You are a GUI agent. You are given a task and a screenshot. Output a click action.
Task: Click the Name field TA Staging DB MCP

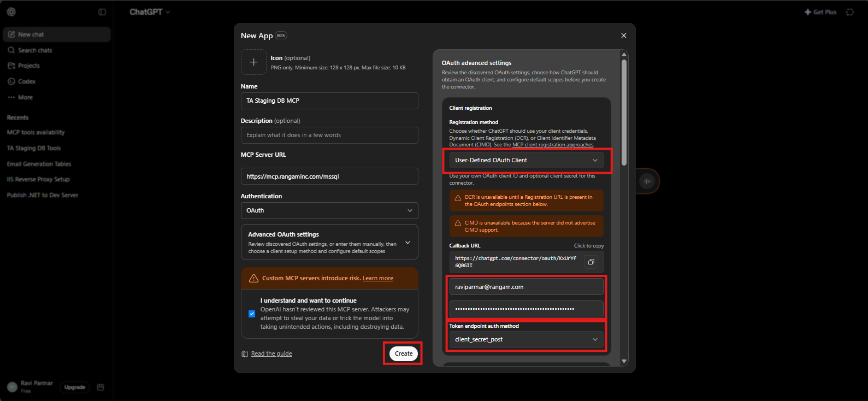pos(329,101)
